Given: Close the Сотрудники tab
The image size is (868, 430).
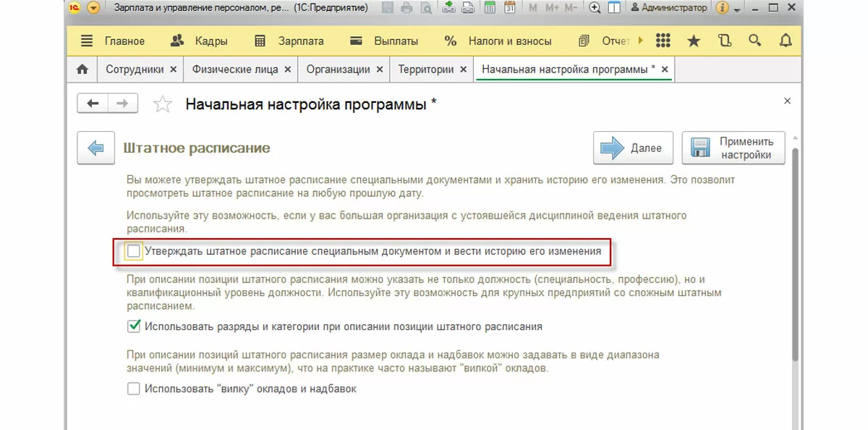Looking at the screenshot, I should tap(173, 69).
